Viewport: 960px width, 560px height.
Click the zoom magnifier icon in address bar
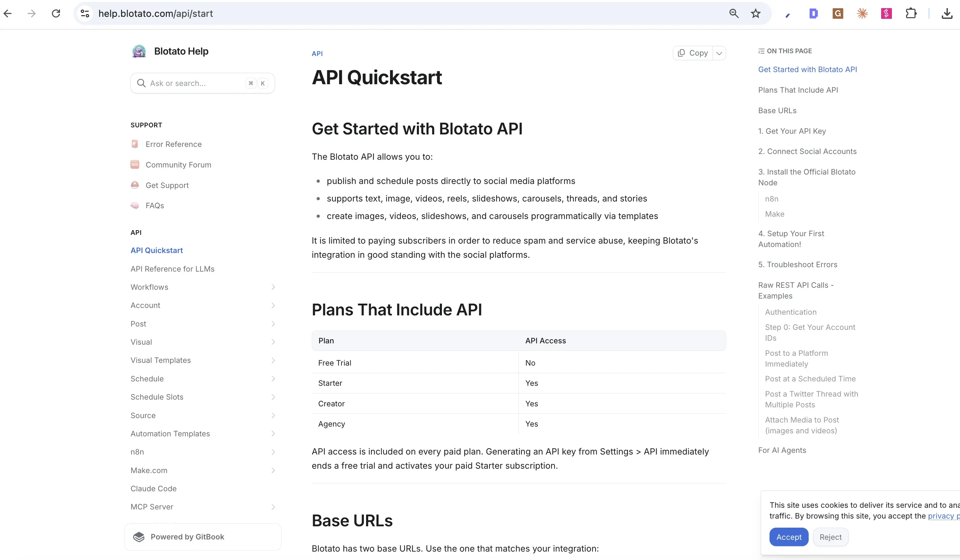point(734,14)
